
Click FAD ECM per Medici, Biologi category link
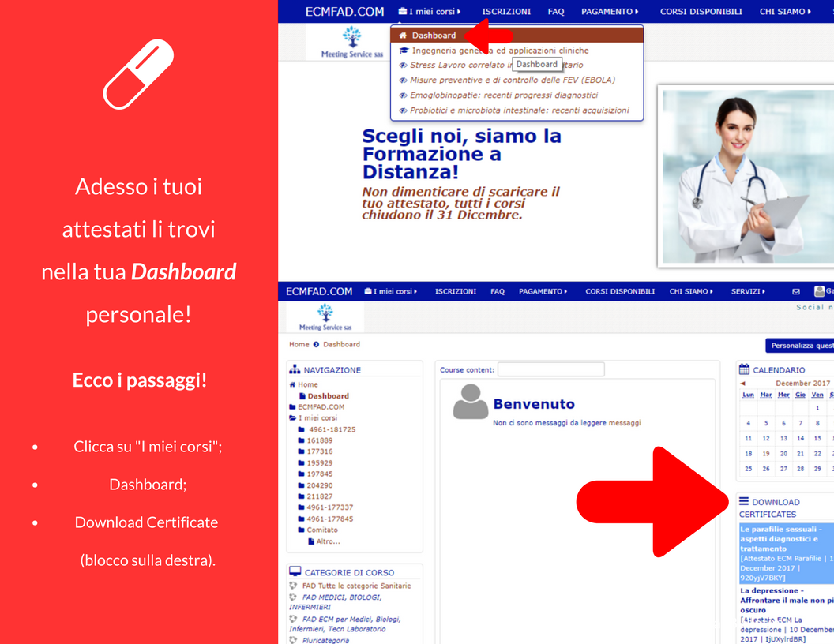(346, 623)
